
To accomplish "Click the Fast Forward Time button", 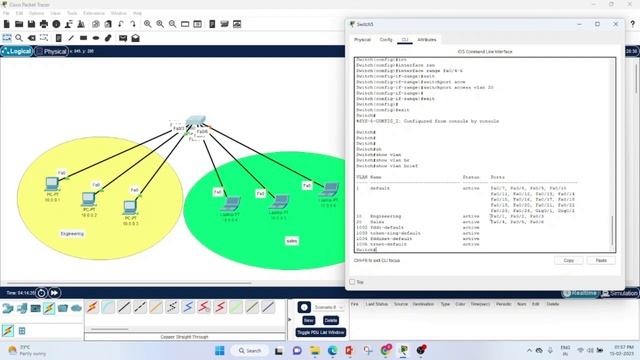I will pos(54,293).
